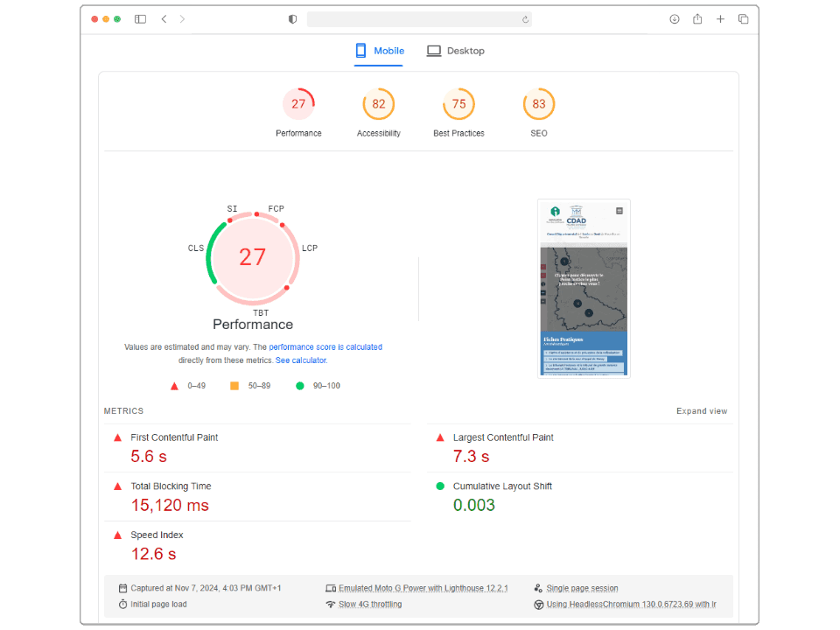Click the stopwatch icon beside Initial page load
Screen dimensions: 840x630
[x=123, y=604]
